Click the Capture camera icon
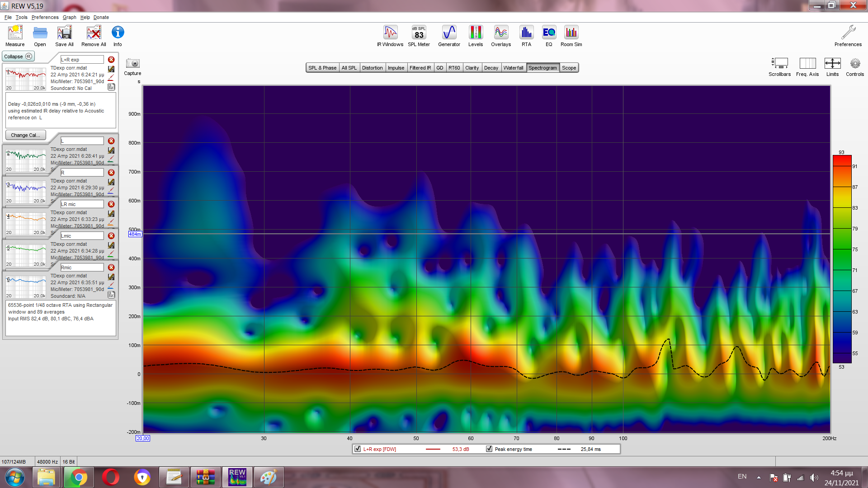The width and height of the screenshot is (868, 488). click(x=133, y=64)
